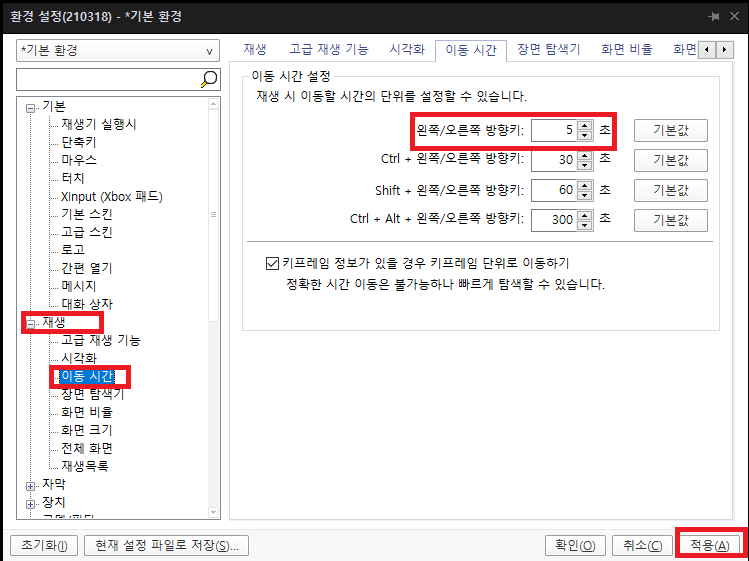Switch to the 재생 tab
749x561 pixels.
[x=255, y=49]
